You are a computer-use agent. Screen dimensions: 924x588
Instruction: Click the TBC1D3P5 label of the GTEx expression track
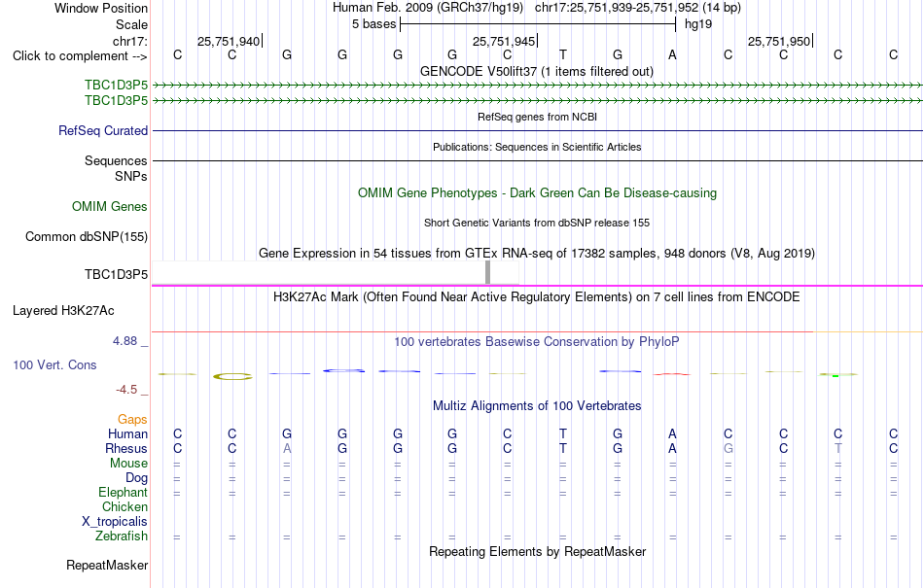pos(116,274)
